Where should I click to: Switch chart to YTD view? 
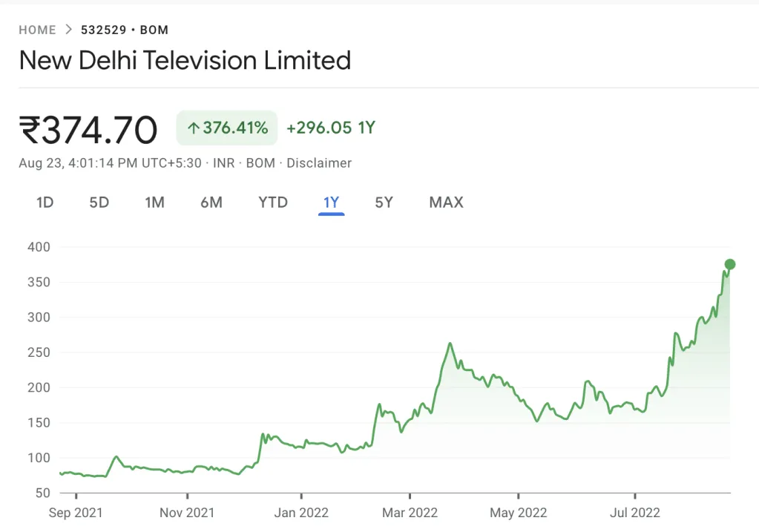coord(273,203)
